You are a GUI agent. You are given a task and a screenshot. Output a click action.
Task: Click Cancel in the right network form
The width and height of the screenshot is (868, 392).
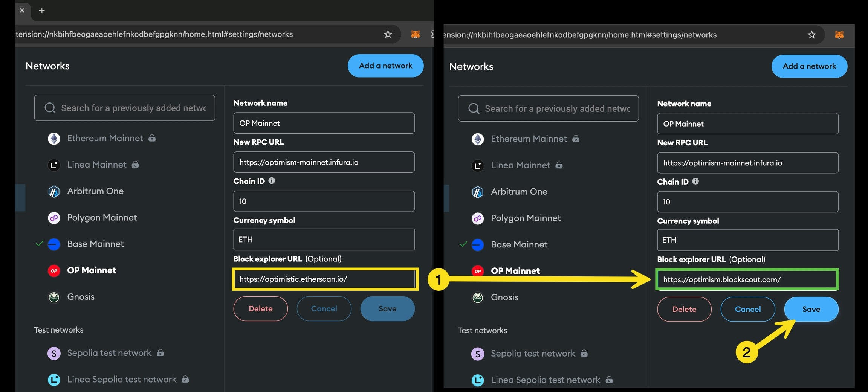pos(748,309)
